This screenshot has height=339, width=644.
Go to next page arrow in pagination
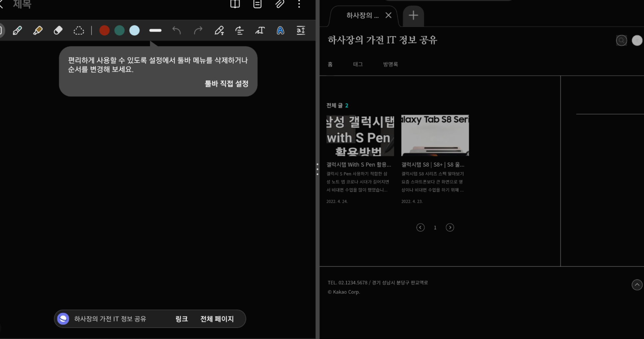click(x=450, y=228)
